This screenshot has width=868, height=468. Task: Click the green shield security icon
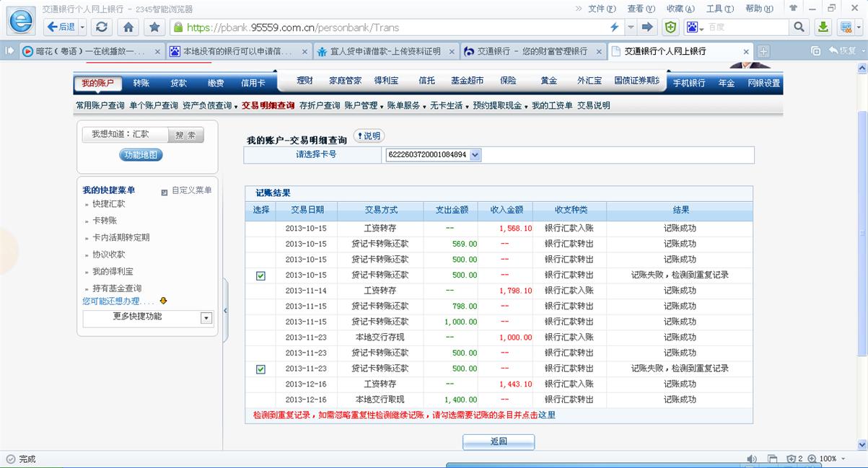pyautogui.click(x=671, y=27)
